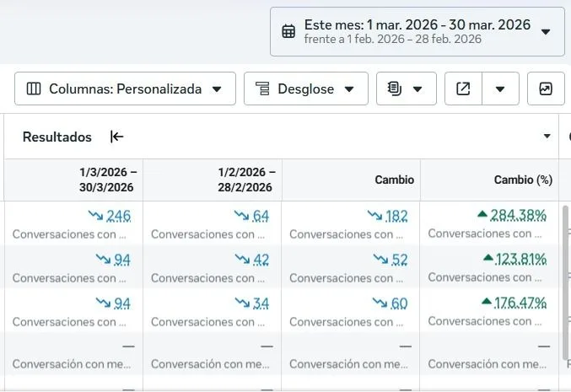Open the date range picker for March 2026
The image size is (571, 392).
417,32
